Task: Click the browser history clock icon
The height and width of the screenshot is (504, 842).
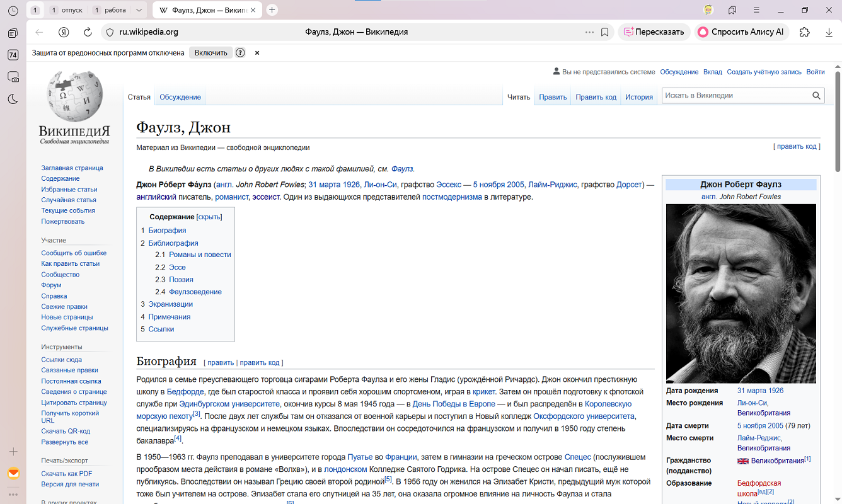Action: 13,11
